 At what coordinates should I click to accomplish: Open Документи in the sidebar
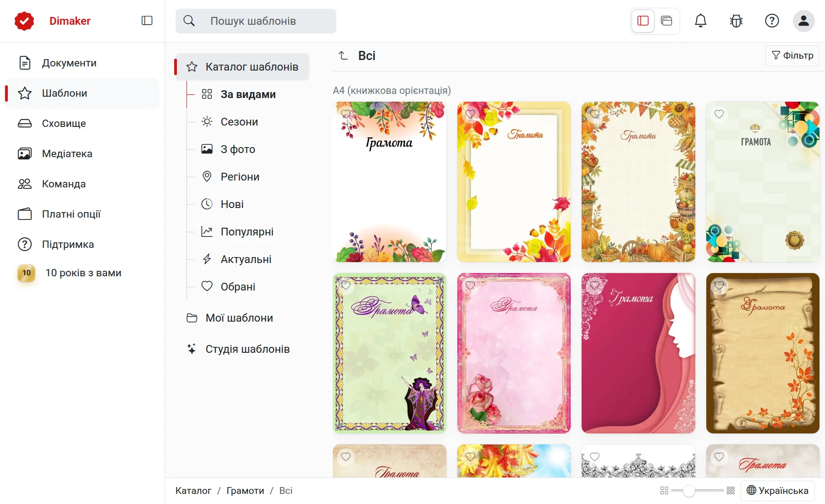pos(82,63)
